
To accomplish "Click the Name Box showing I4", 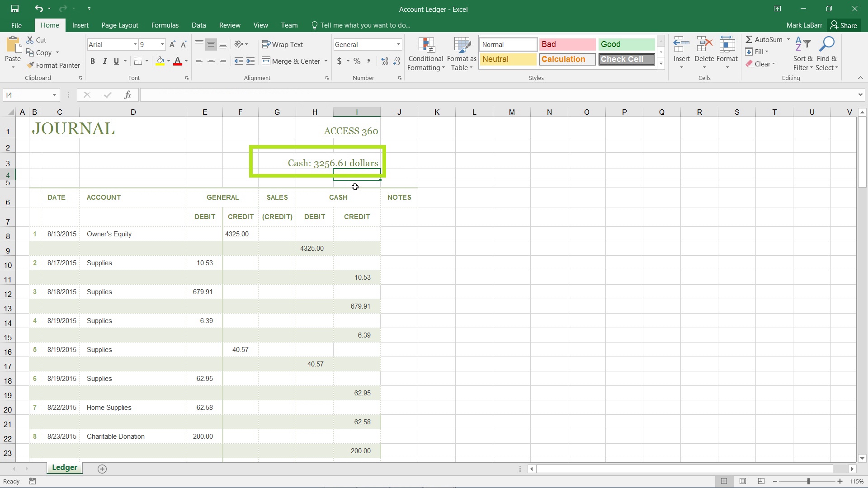I will click(x=31, y=95).
